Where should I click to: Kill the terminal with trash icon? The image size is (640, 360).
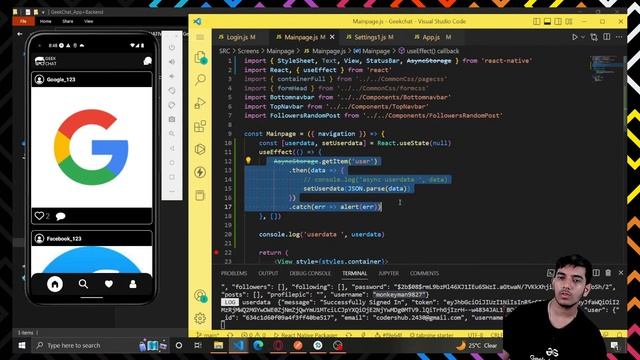coord(608,273)
